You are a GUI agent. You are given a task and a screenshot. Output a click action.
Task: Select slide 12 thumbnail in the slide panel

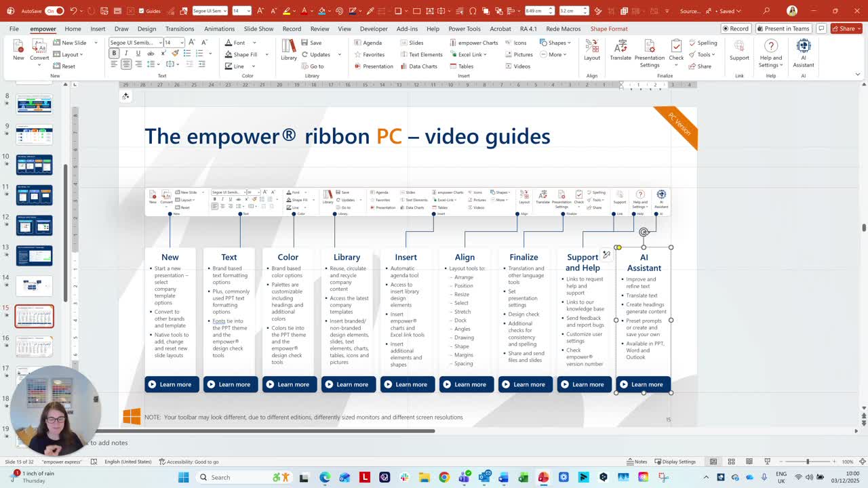tap(35, 225)
